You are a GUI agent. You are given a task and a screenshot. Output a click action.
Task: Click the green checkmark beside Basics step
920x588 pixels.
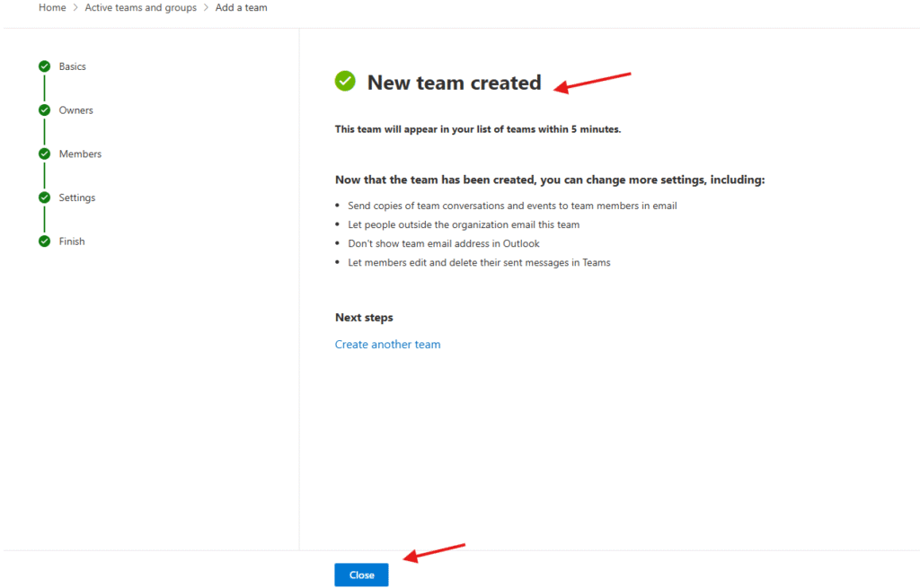[44, 66]
